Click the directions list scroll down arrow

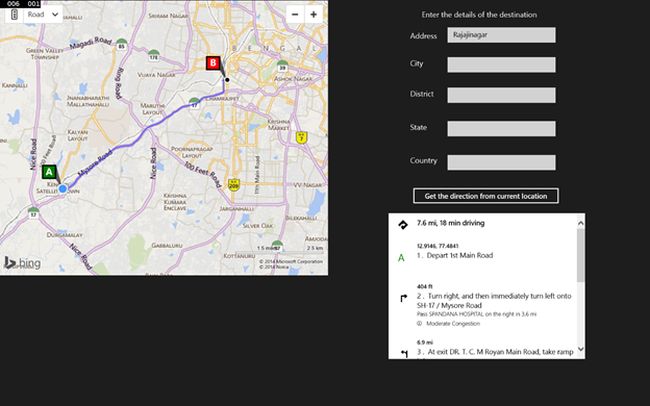581,349
